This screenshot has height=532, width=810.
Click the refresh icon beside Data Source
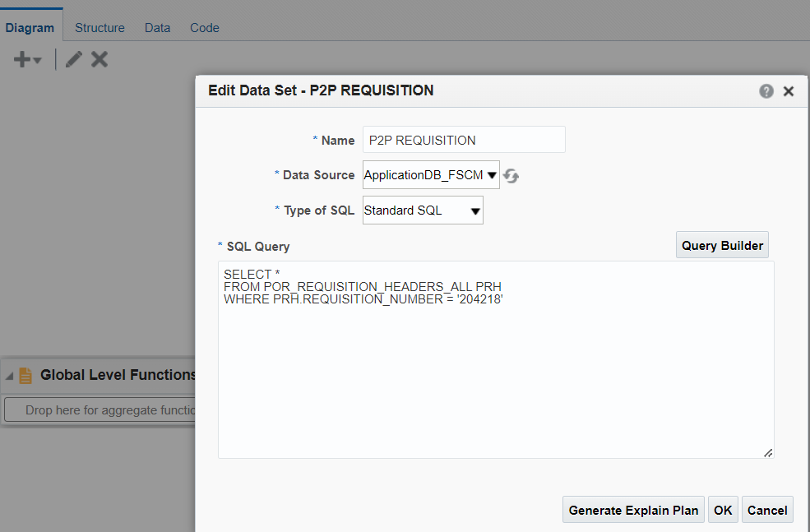[511, 176]
